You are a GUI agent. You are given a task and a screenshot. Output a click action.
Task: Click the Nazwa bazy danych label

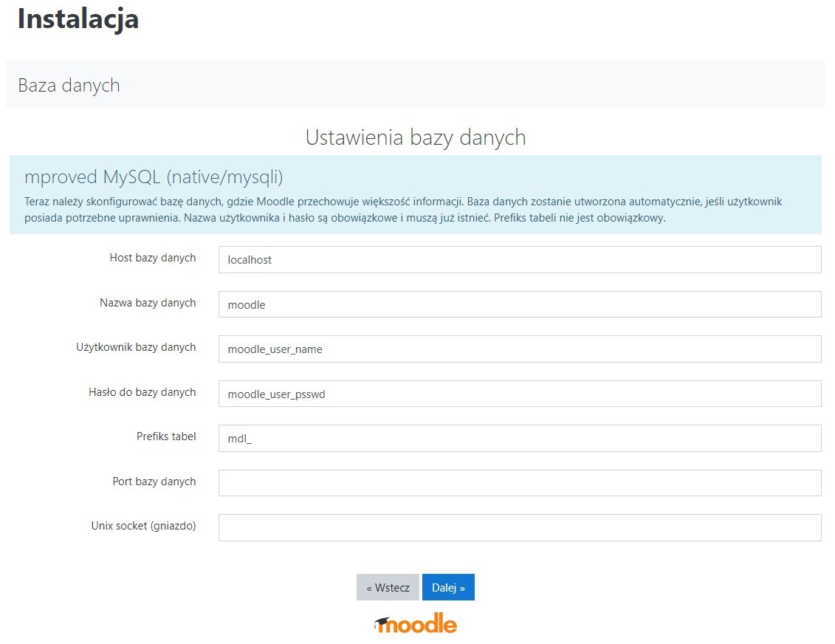[x=148, y=303]
